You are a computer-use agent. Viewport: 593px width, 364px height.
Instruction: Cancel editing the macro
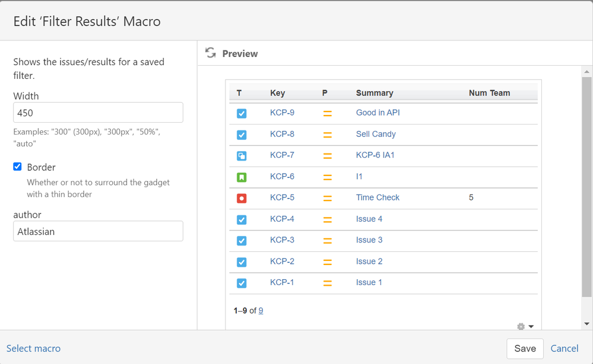564,349
